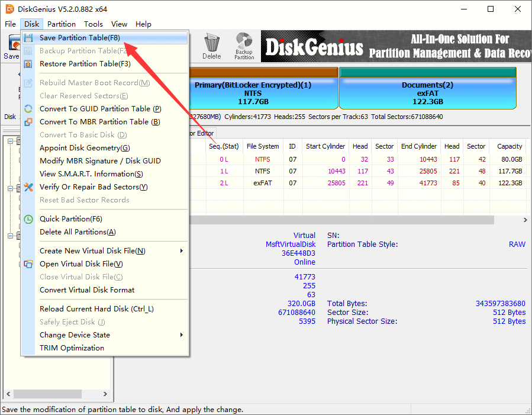This screenshot has height=415, width=532.
Task: Open Verify Or Repair Bad Sectors
Action: pyautogui.click(x=93, y=186)
